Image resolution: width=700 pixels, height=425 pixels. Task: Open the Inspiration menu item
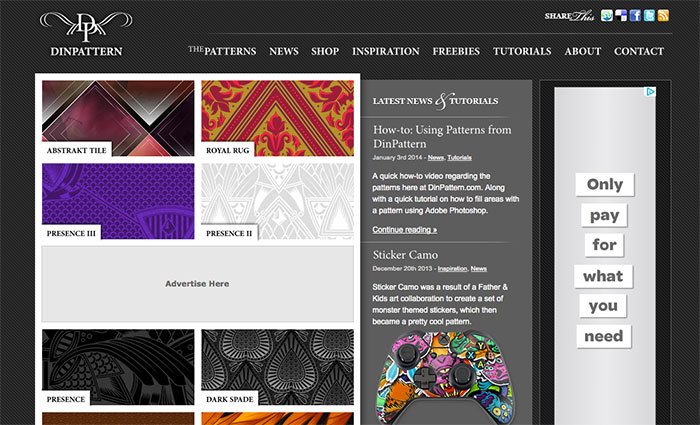386,51
